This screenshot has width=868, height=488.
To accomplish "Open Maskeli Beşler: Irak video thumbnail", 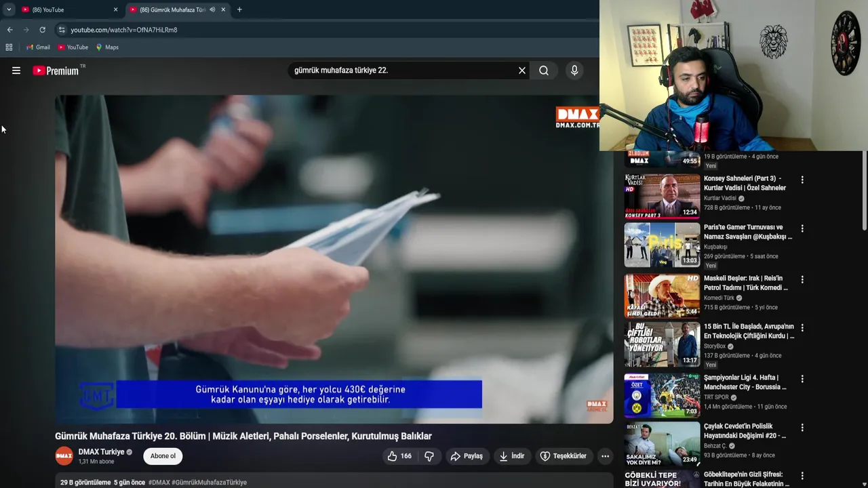I will 662,296.
